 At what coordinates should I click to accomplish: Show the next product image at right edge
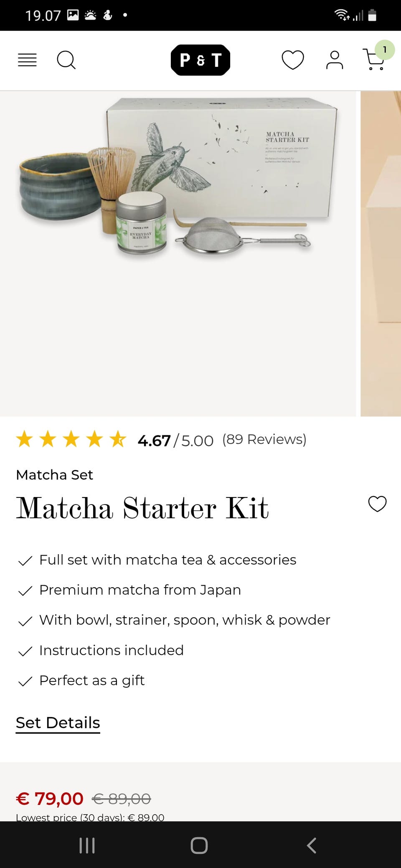[x=381, y=254]
